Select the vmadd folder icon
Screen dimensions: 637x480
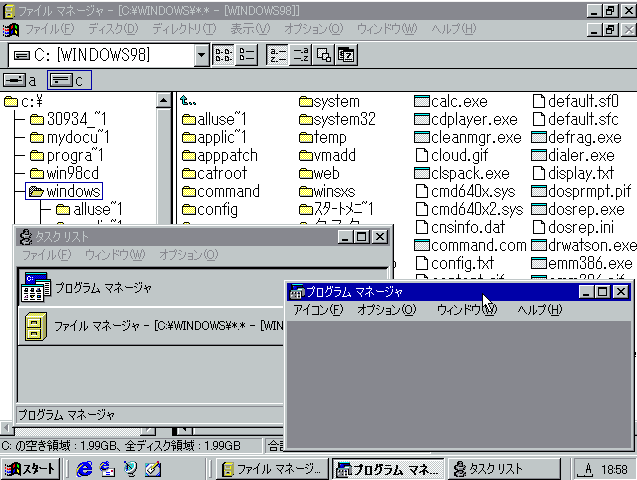pyautogui.click(x=306, y=156)
